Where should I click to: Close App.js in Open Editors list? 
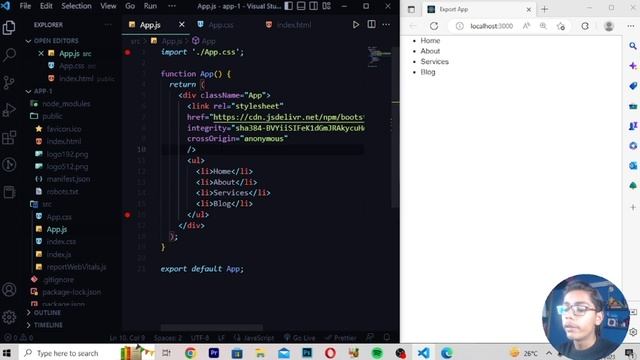point(41,53)
